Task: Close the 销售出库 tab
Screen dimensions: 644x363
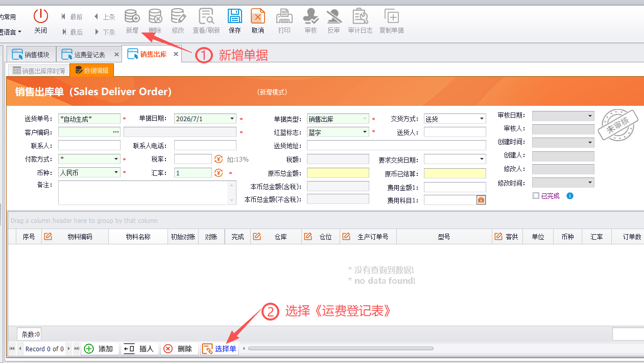Action: pos(176,54)
